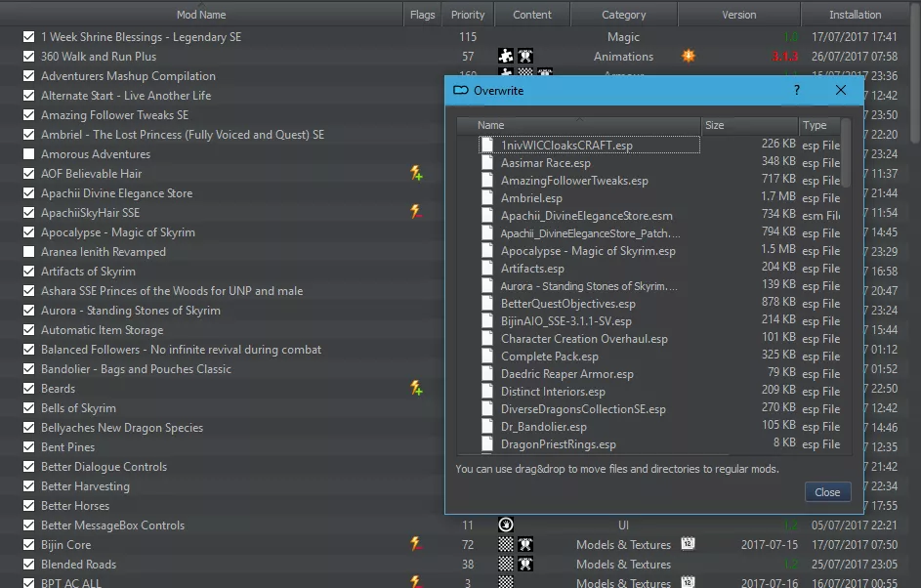
Task: Toggle the Automatic Item Storage checkbox
Action: pos(28,329)
